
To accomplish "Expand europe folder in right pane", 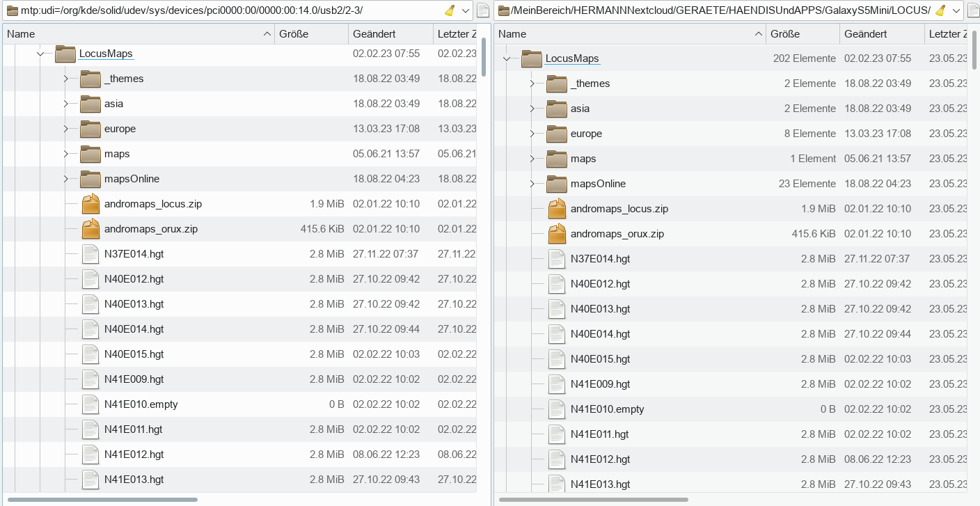I will (532, 134).
